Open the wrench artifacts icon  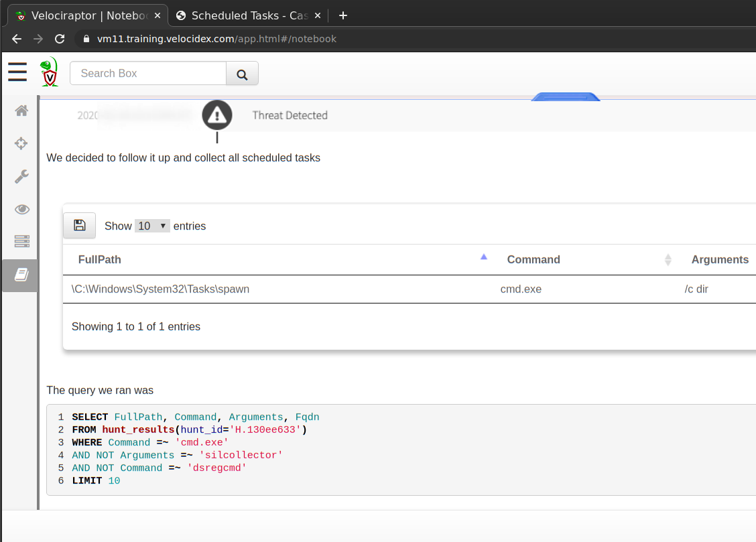click(21, 176)
